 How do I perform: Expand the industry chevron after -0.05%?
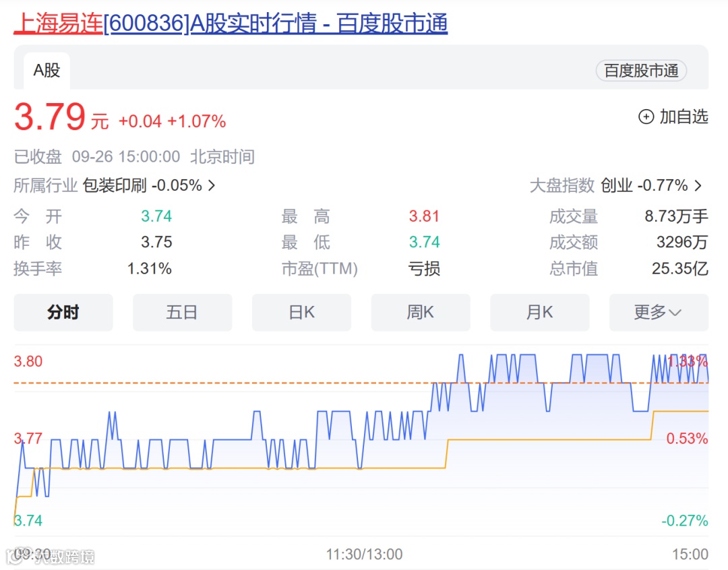212,186
